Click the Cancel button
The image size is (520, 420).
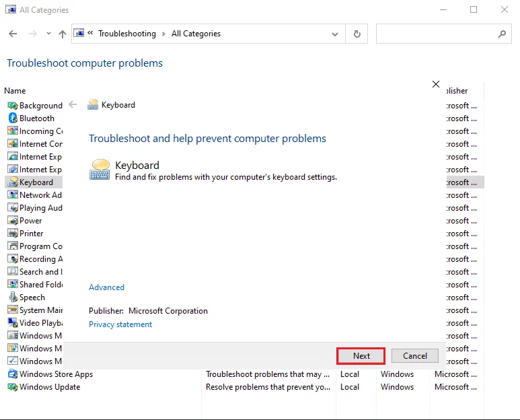415,356
